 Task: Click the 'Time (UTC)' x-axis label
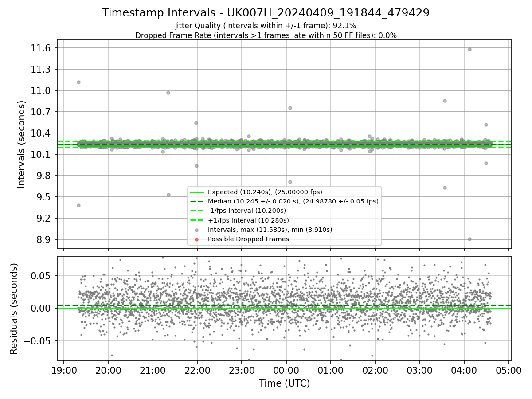[284, 383]
